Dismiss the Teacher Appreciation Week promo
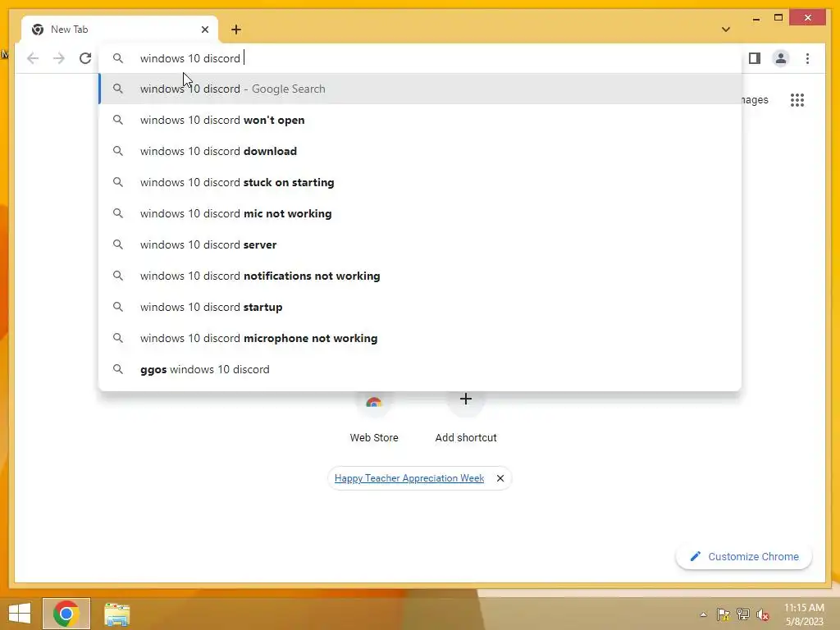Viewport: 840px width, 630px height. [500, 478]
